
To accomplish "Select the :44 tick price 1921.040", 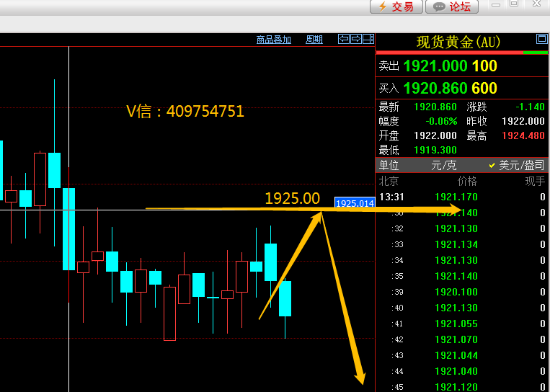I will tap(456, 371).
